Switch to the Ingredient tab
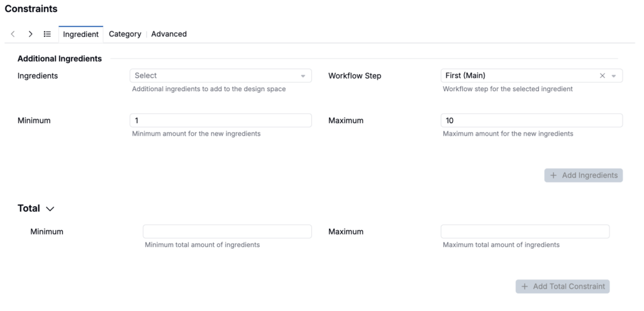This screenshot has height=311, width=644. (x=81, y=35)
